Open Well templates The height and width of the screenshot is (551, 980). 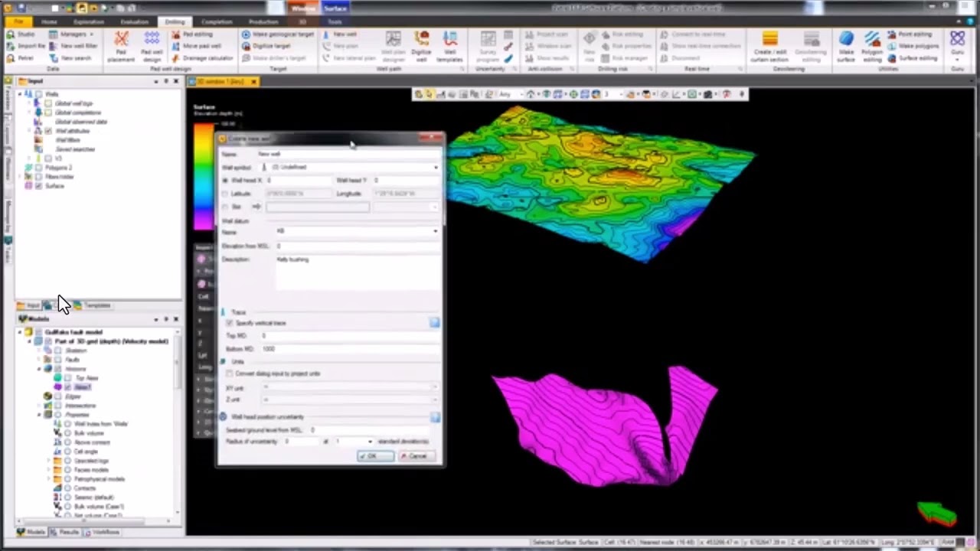coord(449,47)
